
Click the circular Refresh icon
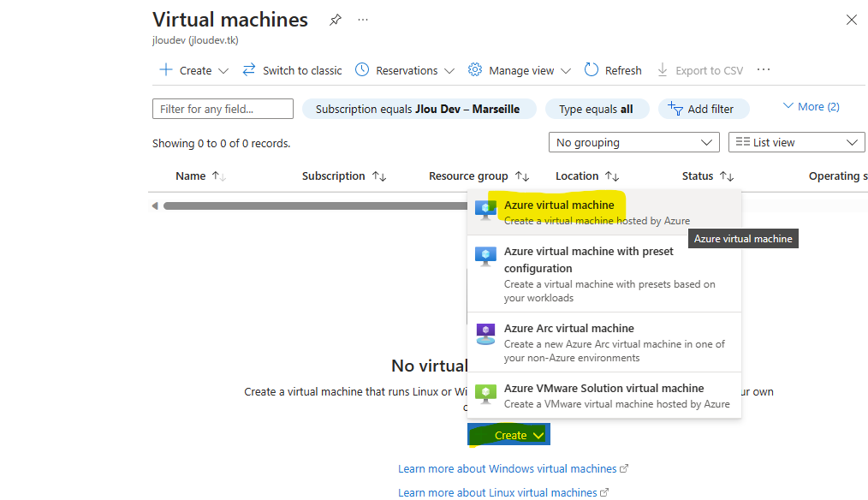click(x=592, y=69)
